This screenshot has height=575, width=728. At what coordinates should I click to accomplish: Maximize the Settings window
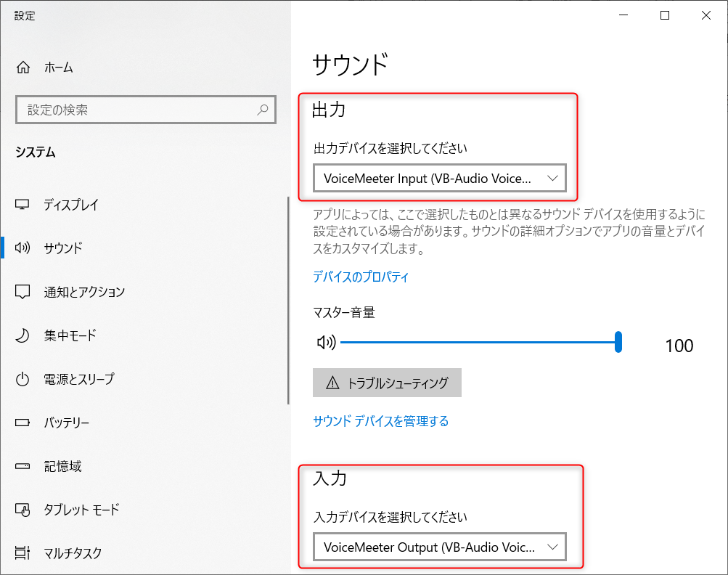click(x=665, y=15)
